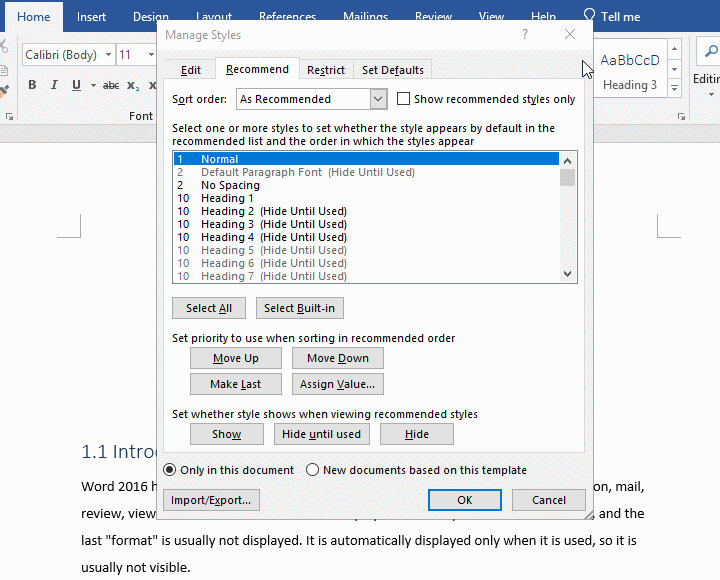Switch to the Set Defaults tab

click(x=393, y=70)
